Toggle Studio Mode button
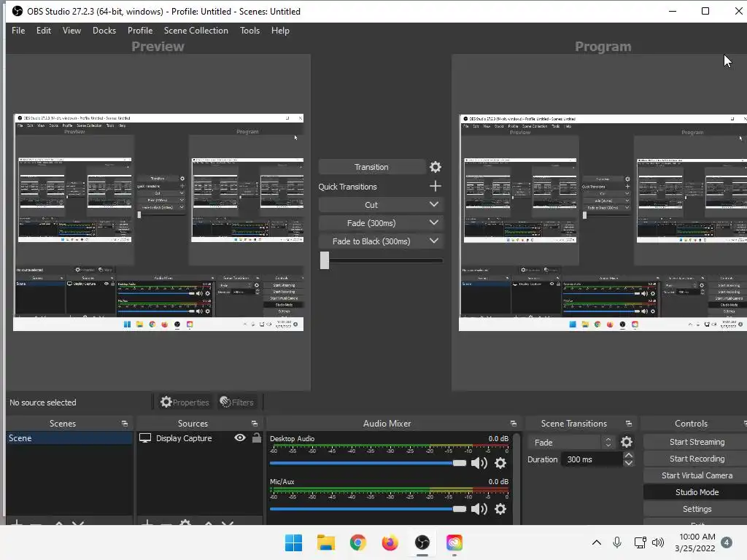This screenshot has height=560, width=747. tap(697, 492)
